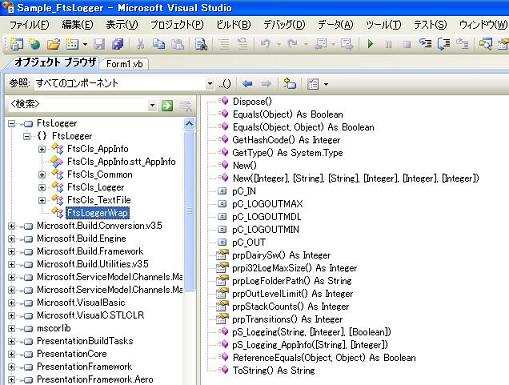The image size is (509, 385).
Task: Click the Comment Out lines icon
Action: tap(224, 44)
